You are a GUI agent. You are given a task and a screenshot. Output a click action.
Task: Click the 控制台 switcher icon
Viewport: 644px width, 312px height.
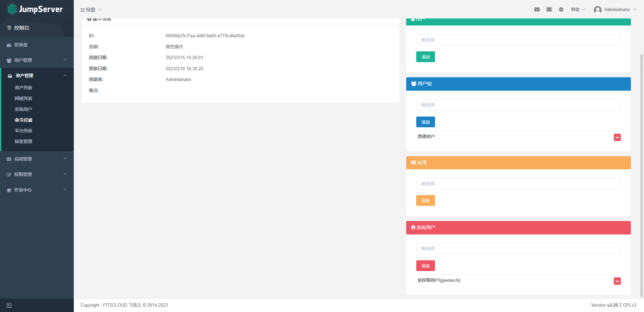point(9,28)
